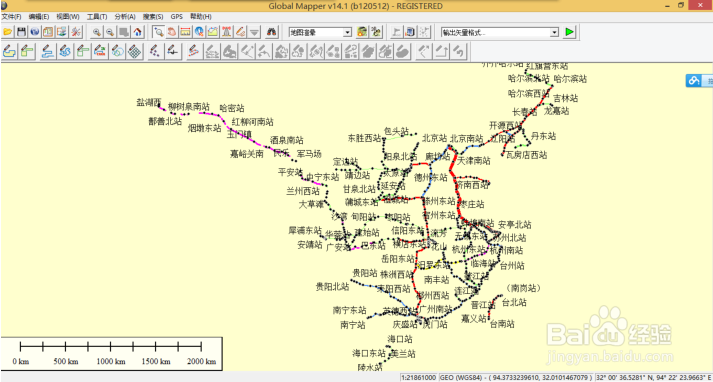Open the 视图(W) menu
Viewport: 713px width, 382px height.
(x=68, y=17)
